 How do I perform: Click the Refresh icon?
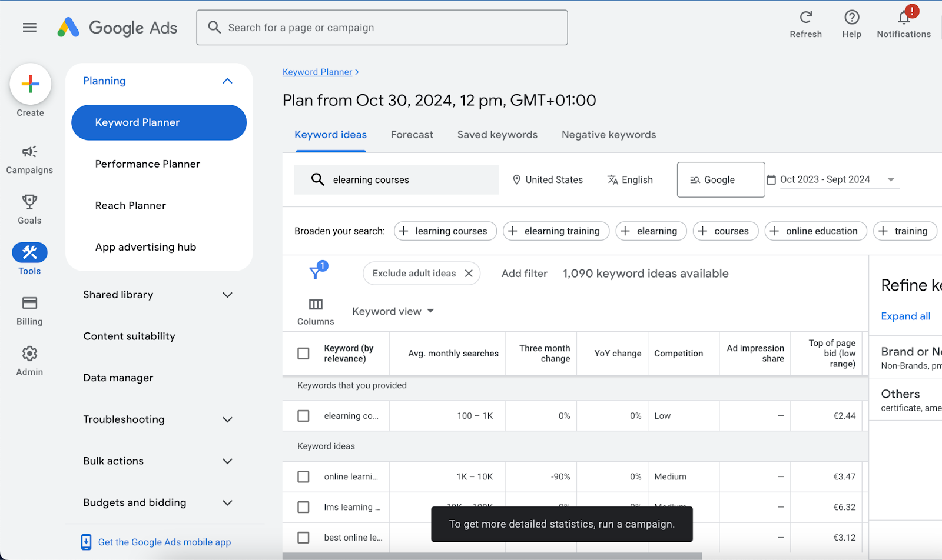click(x=805, y=17)
